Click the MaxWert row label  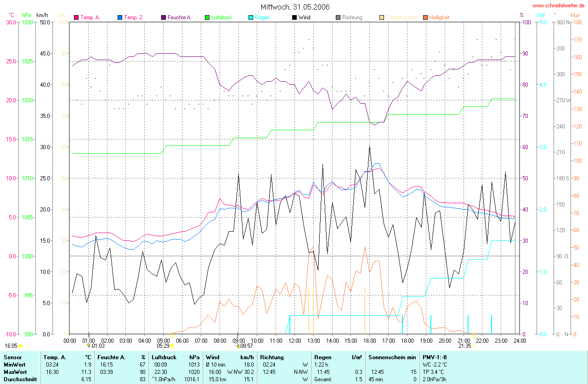pyautogui.click(x=16, y=372)
